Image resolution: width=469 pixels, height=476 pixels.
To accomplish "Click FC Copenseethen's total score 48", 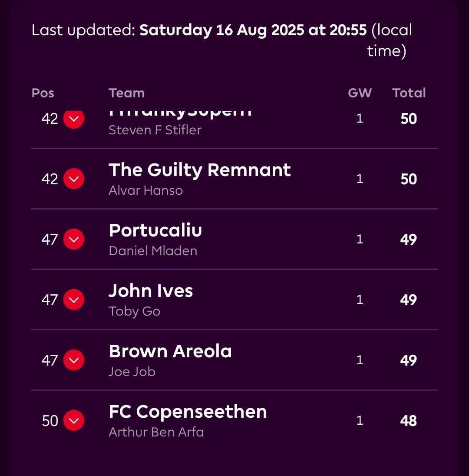I will 409,421.
